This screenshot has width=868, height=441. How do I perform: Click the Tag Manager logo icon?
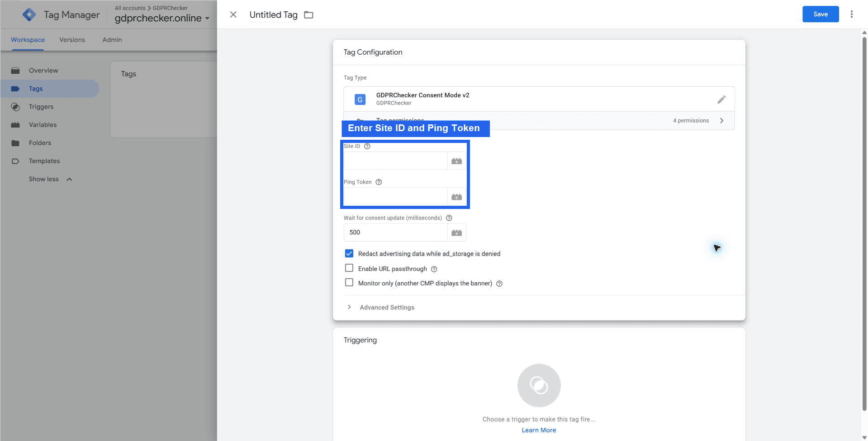[x=29, y=15]
